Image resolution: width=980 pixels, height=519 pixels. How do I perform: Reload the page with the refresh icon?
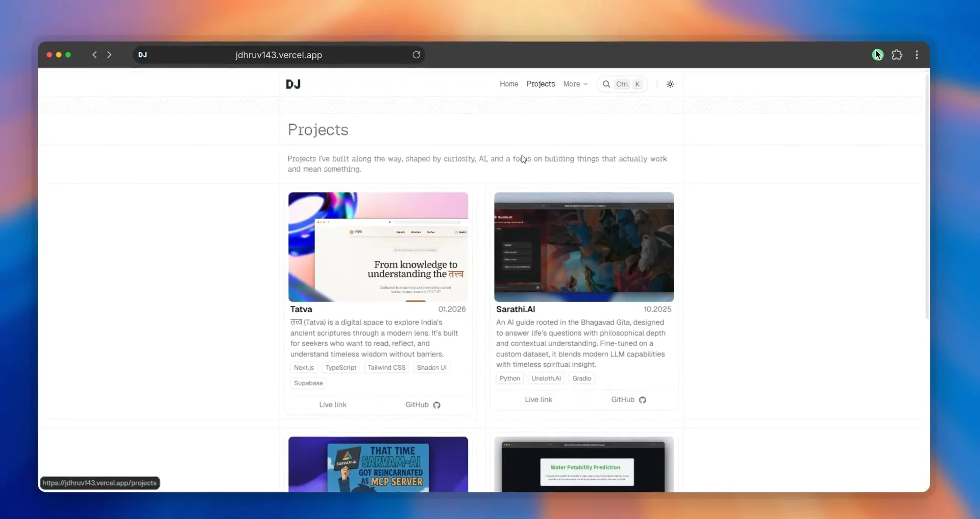[416, 55]
